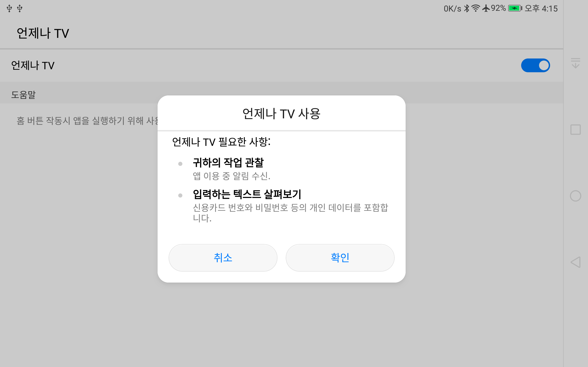Tap the battery charging icon

[x=515, y=8]
